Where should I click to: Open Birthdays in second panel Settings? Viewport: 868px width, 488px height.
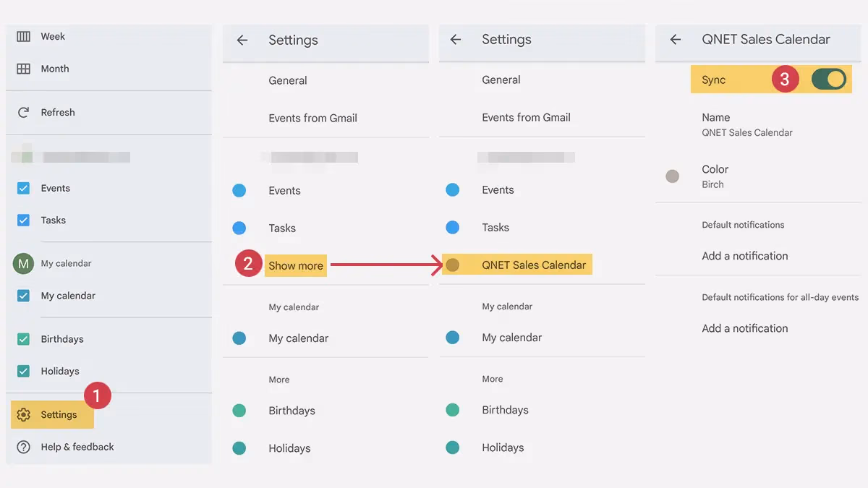(292, 411)
